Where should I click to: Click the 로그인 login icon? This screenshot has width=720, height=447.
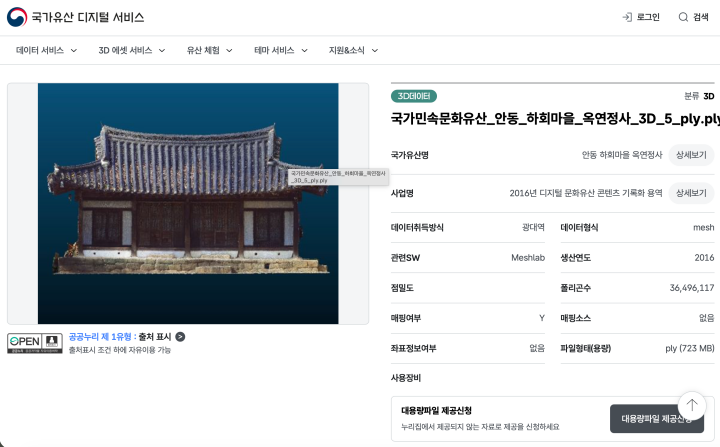pos(627,17)
